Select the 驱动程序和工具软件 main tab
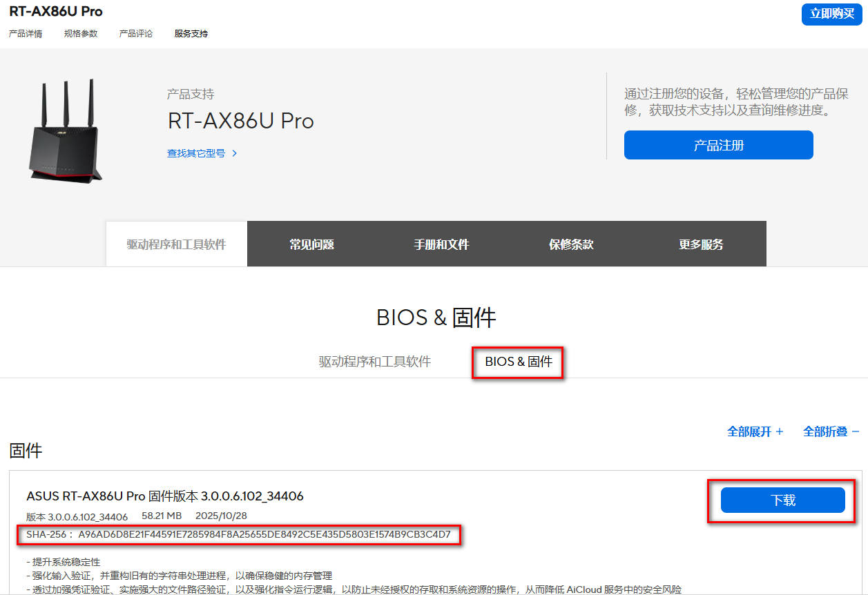 [x=177, y=244]
